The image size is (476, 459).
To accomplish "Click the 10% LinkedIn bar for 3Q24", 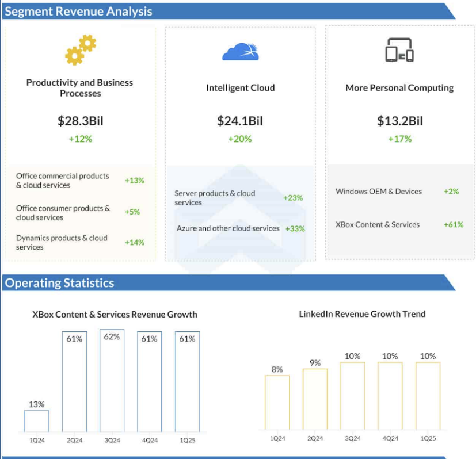I will 352,396.
